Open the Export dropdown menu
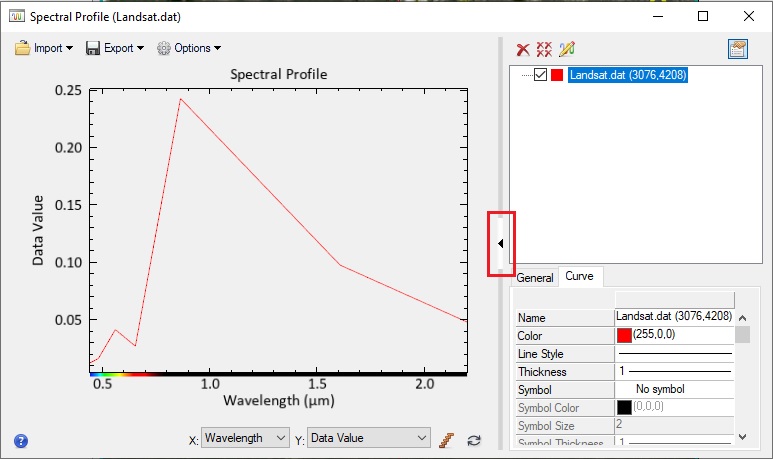Viewport: 773px width, 459px height. tap(115, 48)
